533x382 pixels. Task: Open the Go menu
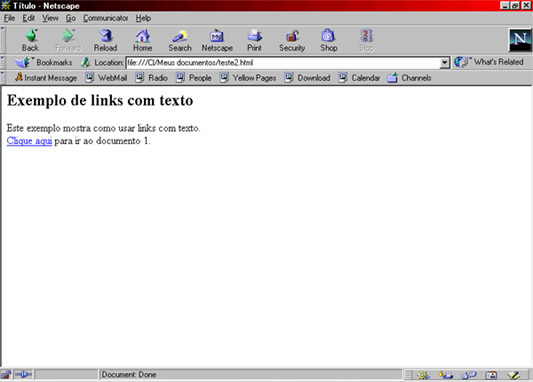(71, 18)
